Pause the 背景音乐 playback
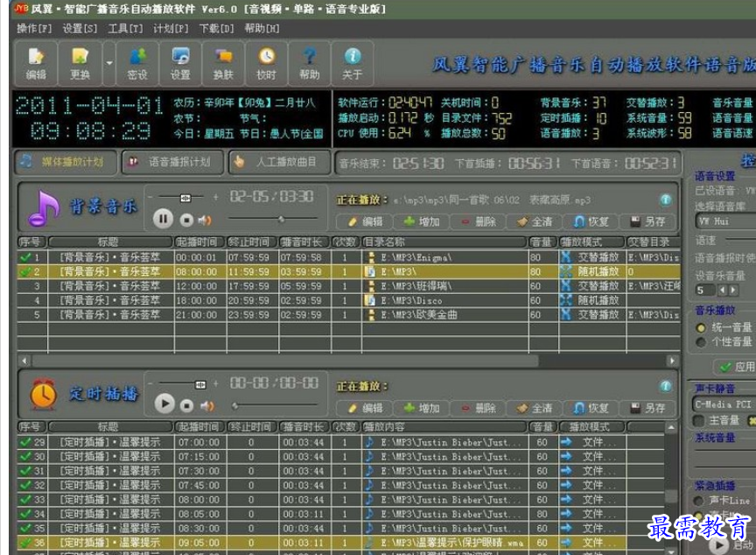Image resolution: width=756 pixels, height=555 pixels. point(163,220)
